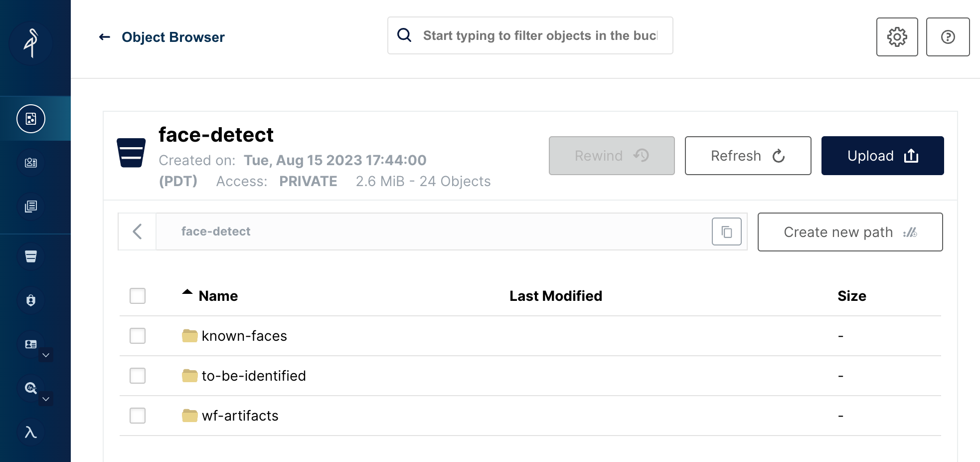The width and height of the screenshot is (980, 462).
Task: Sort objects by the Name column
Action: 218,296
